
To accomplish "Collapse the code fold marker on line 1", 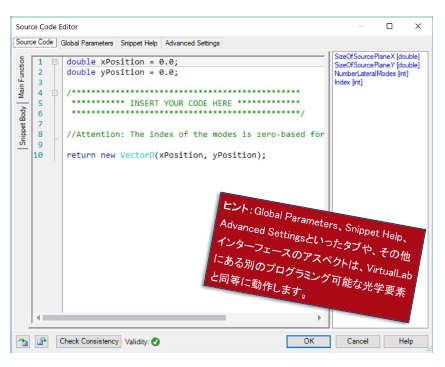I will coord(55,62).
